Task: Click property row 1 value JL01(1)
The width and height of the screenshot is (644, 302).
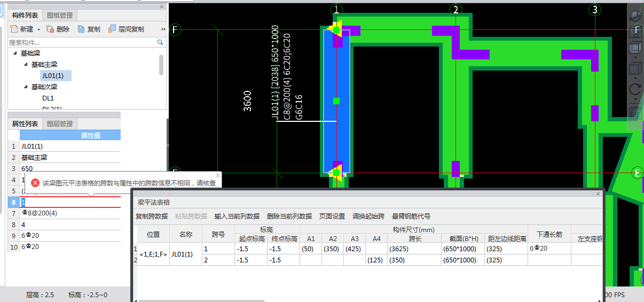Action: (70, 146)
